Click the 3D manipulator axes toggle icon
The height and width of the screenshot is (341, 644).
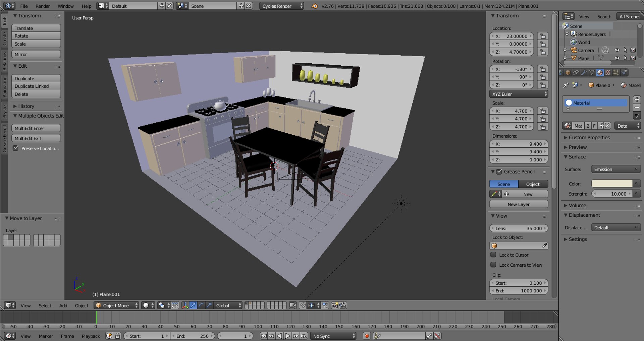pos(185,305)
